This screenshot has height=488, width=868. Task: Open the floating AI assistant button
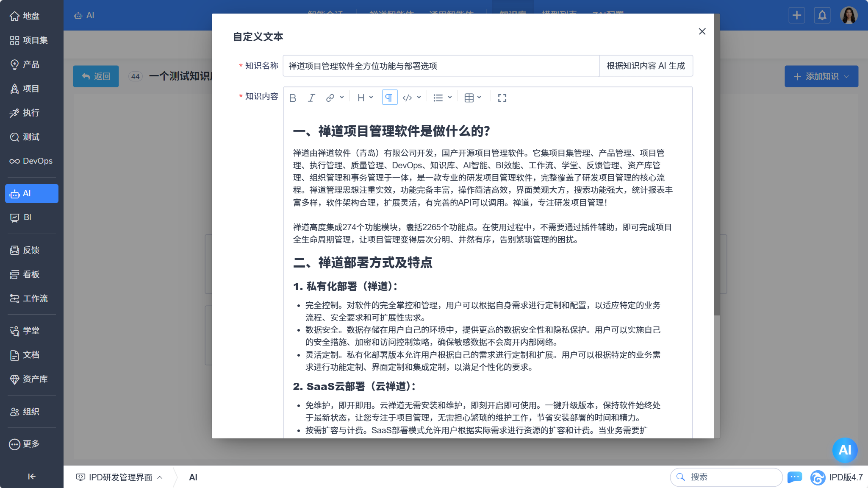click(845, 450)
